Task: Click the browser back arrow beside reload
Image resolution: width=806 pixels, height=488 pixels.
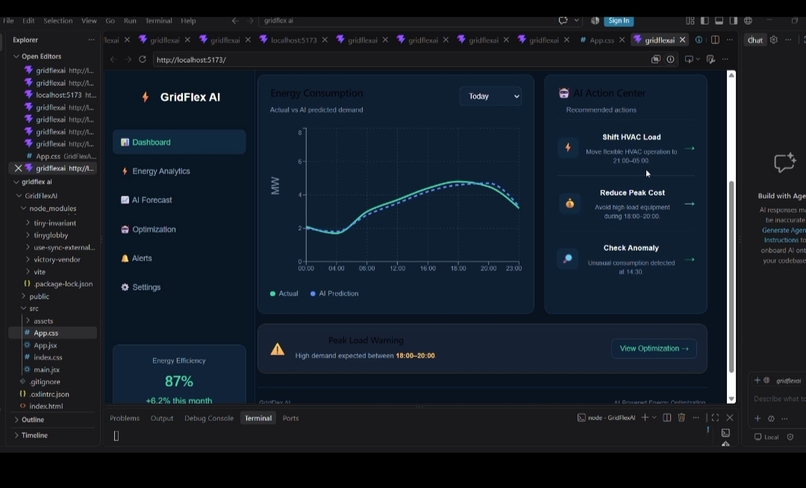Action: [x=114, y=60]
